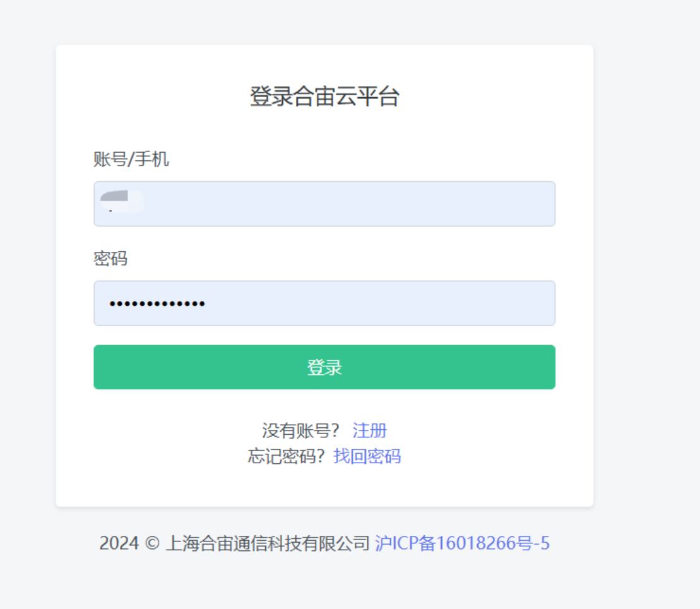Click the blurred account name in field
This screenshot has height=609, width=700.
(x=121, y=201)
